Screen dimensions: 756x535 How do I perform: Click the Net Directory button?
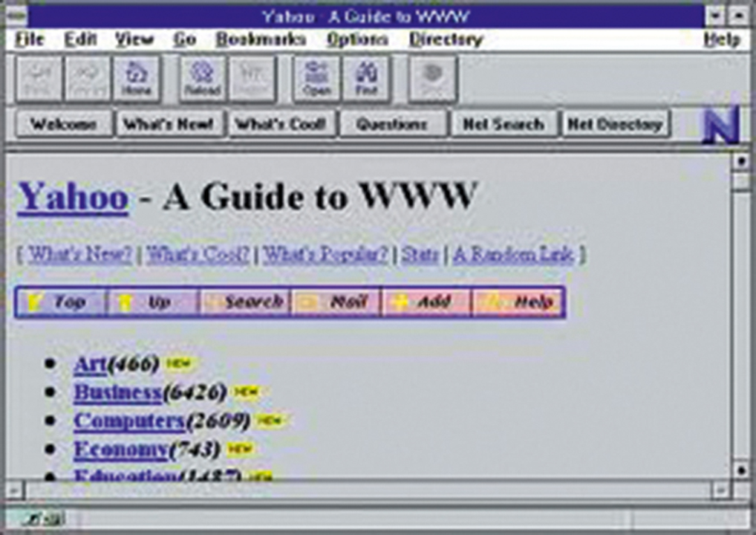615,125
